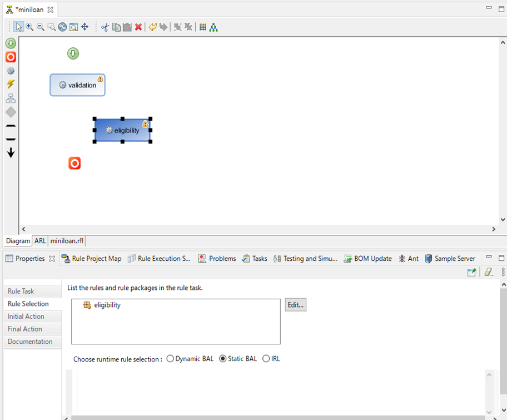Viewport: 507px width, 420px height.
Task: Open Testing and Simulation view
Action: tap(305, 259)
